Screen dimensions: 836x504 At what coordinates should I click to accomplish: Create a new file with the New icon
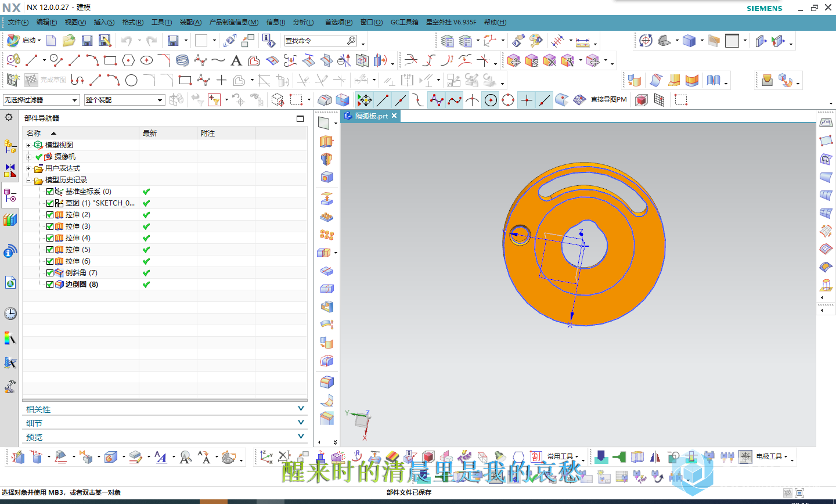pyautogui.click(x=51, y=40)
